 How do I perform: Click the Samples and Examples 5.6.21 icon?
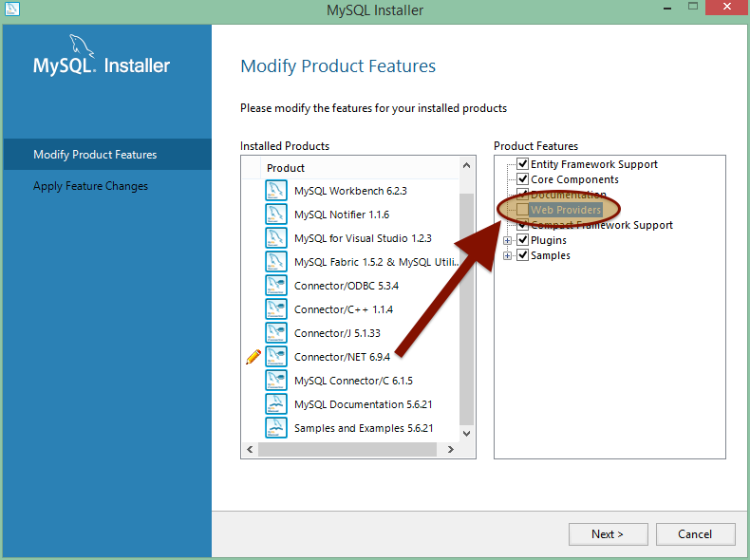(x=276, y=427)
